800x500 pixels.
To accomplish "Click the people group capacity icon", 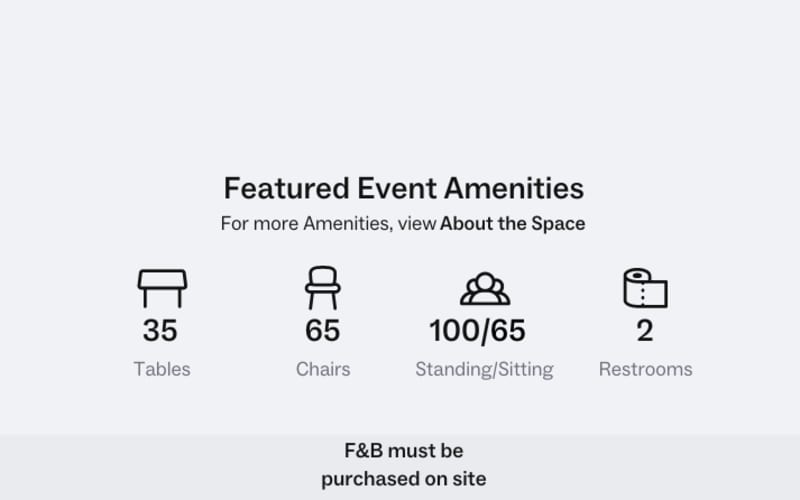I will 485,289.
